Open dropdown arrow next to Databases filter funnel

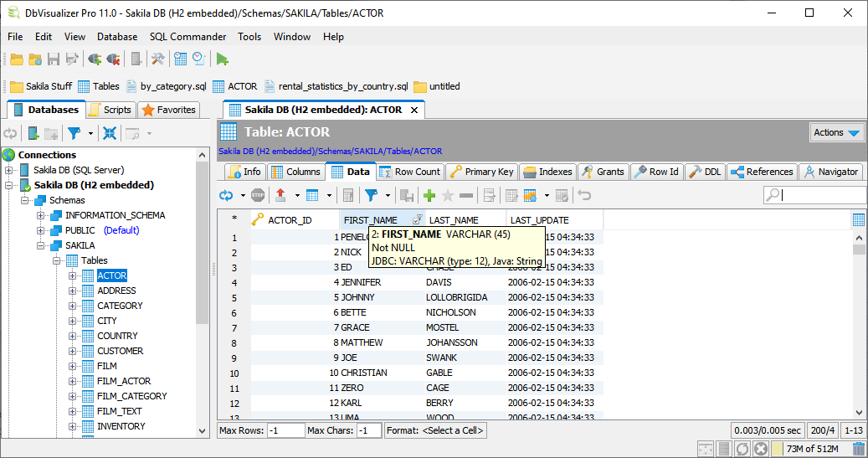click(90, 133)
